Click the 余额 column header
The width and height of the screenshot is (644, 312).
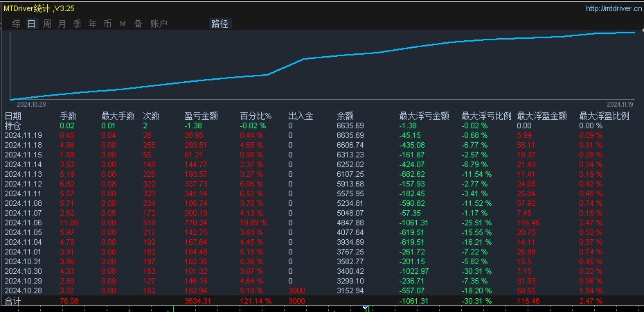click(345, 116)
